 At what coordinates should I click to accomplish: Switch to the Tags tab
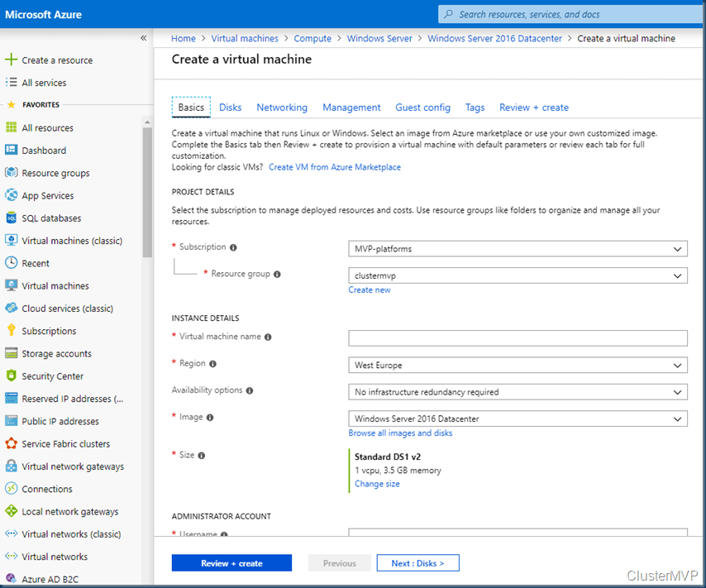click(x=475, y=108)
